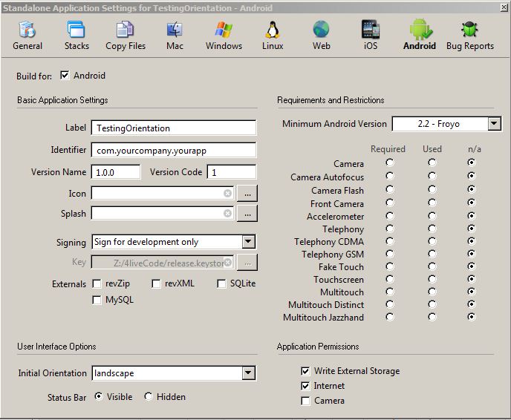Image resolution: width=511 pixels, height=420 pixels.
Task: Expand the Minimum Android Version dropdown
Action: click(495, 124)
